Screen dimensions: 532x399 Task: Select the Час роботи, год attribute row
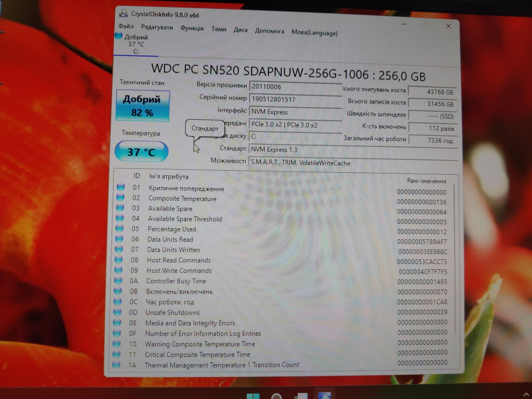click(282, 302)
